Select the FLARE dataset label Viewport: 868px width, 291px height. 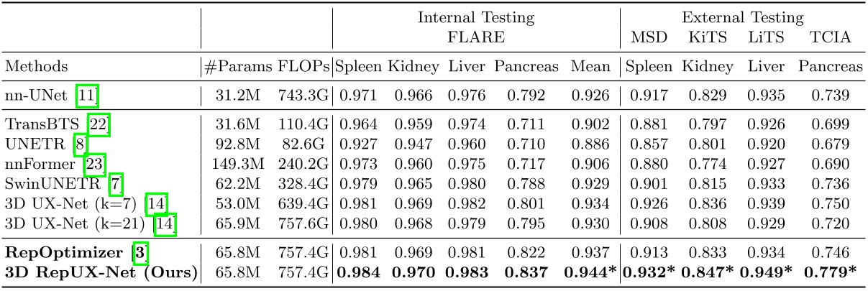(x=477, y=37)
